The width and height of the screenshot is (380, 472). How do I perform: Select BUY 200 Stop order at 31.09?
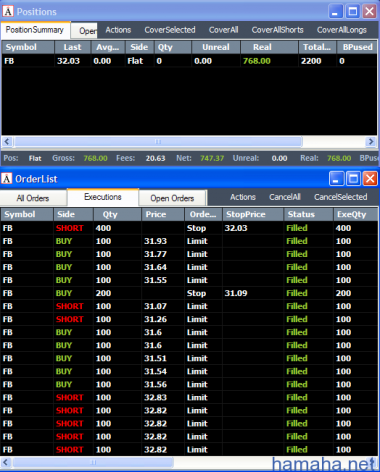pos(189,293)
